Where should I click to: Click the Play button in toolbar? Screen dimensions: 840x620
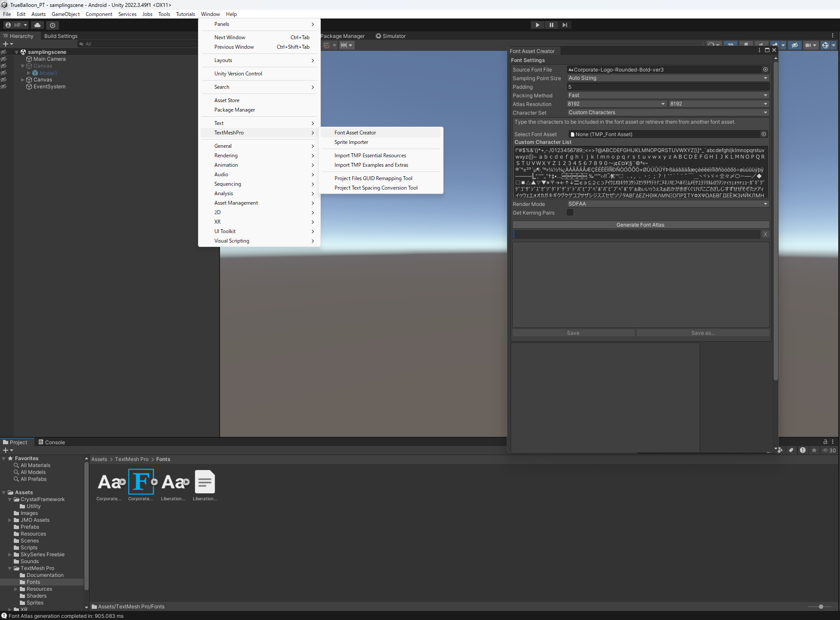(537, 25)
